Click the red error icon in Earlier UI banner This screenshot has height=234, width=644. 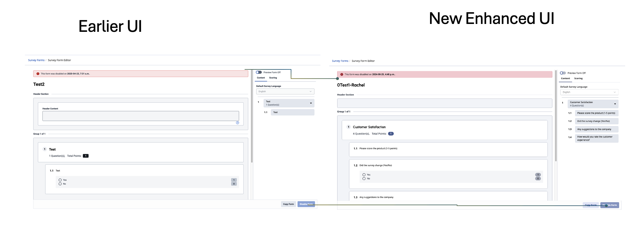pyautogui.click(x=38, y=74)
